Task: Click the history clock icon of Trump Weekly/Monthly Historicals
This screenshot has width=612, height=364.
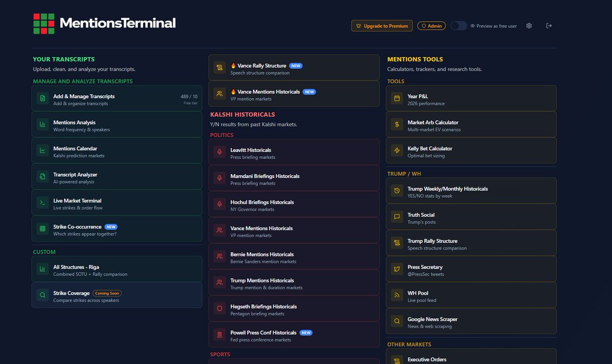Action: 397,191
